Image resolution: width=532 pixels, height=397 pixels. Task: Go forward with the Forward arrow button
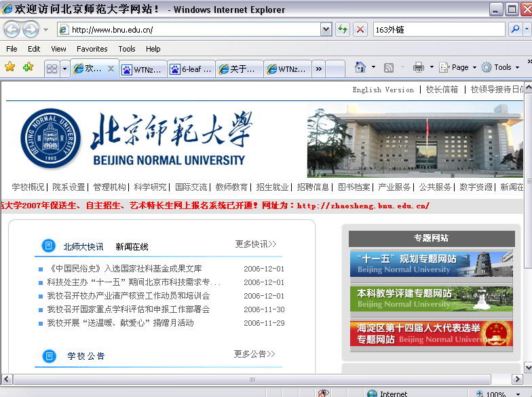[x=31, y=30]
